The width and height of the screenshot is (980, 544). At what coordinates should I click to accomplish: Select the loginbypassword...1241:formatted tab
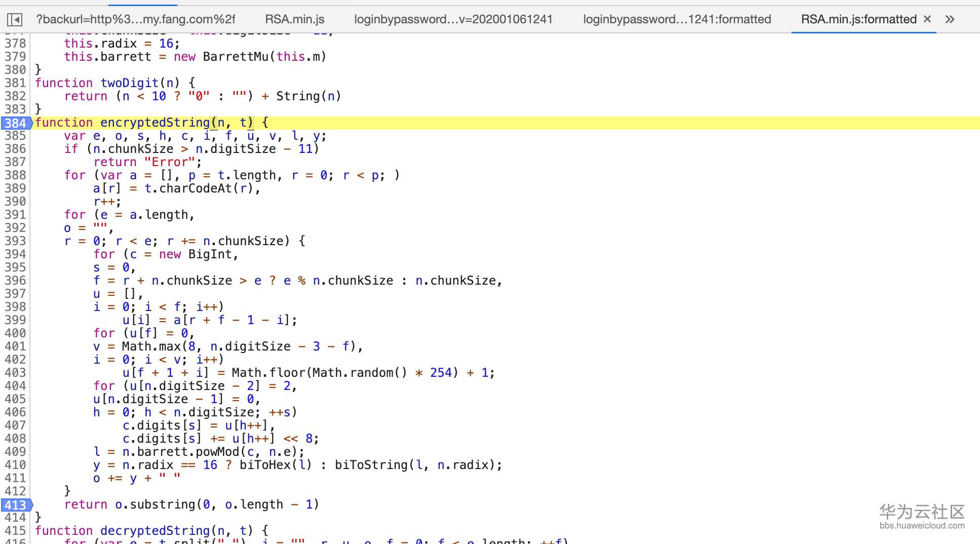tap(677, 19)
